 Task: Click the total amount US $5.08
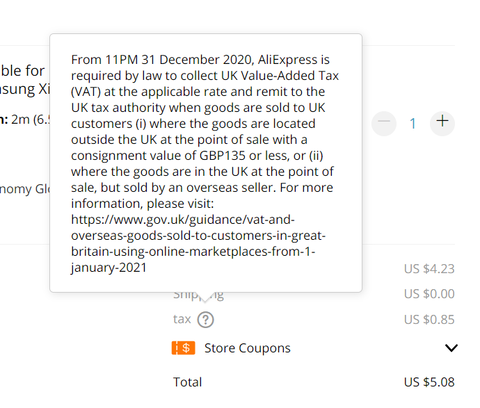429,382
